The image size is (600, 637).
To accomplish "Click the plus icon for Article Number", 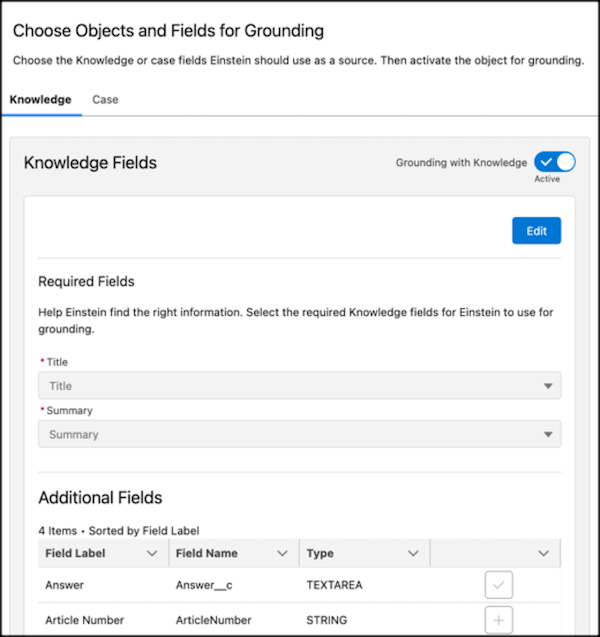I will click(498, 621).
